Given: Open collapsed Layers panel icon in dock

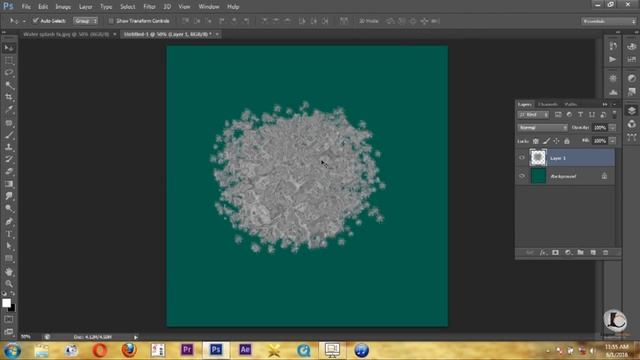Looking at the screenshot, I should pyautogui.click(x=631, y=110).
